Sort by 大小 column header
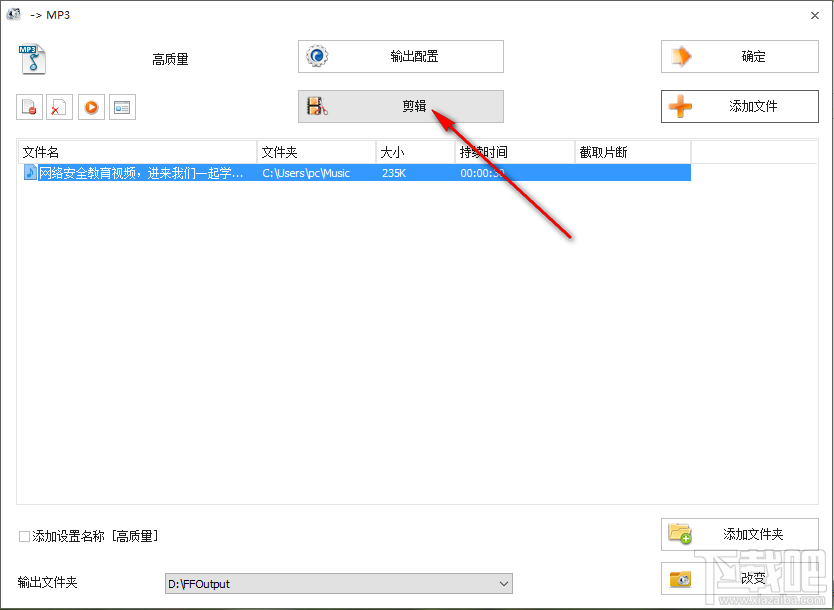 tap(415, 153)
